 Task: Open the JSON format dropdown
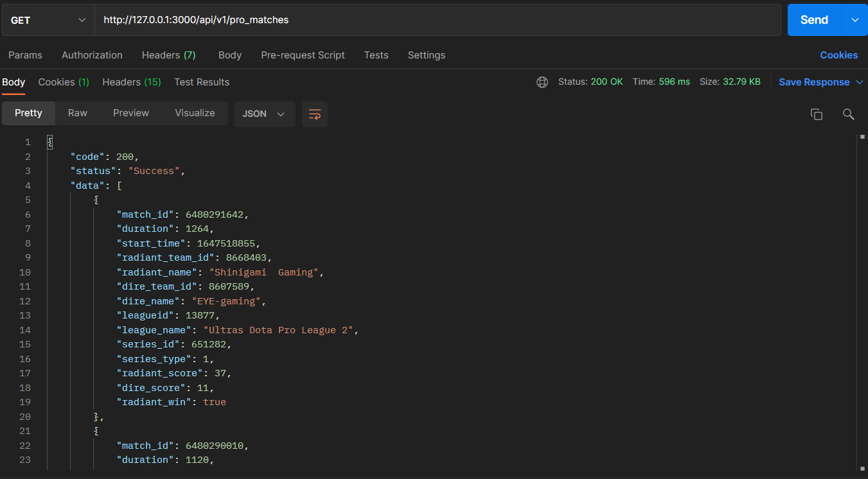pos(265,114)
